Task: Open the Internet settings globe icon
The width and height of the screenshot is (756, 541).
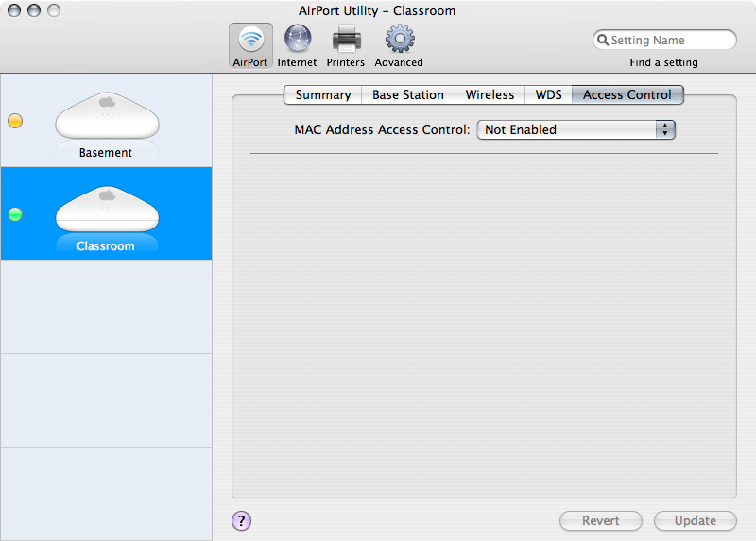Action: pos(297,39)
